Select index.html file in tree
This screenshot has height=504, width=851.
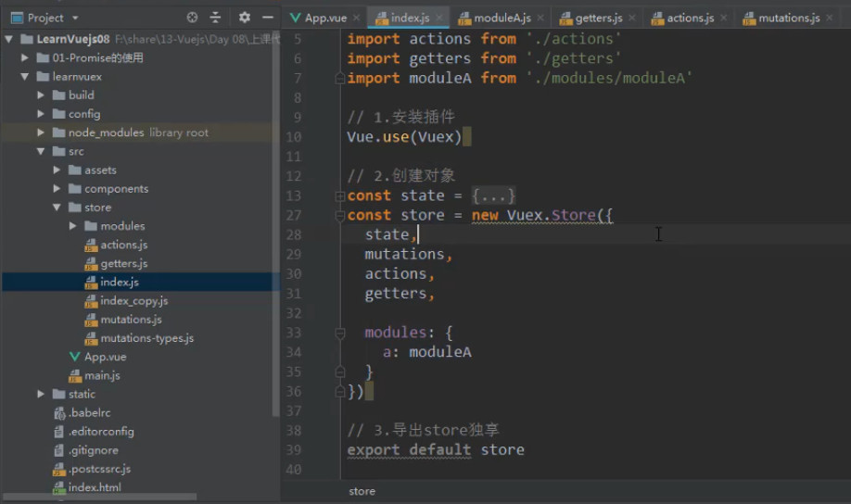tap(95, 487)
